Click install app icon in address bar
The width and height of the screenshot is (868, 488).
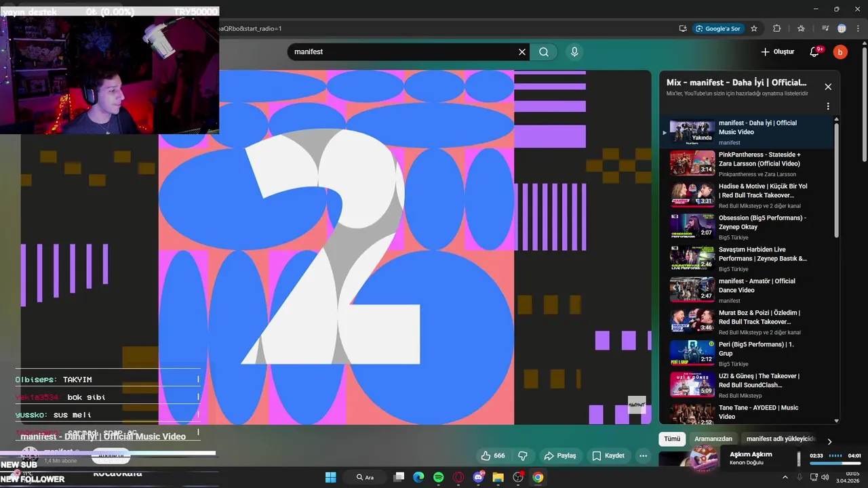(x=683, y=28)
